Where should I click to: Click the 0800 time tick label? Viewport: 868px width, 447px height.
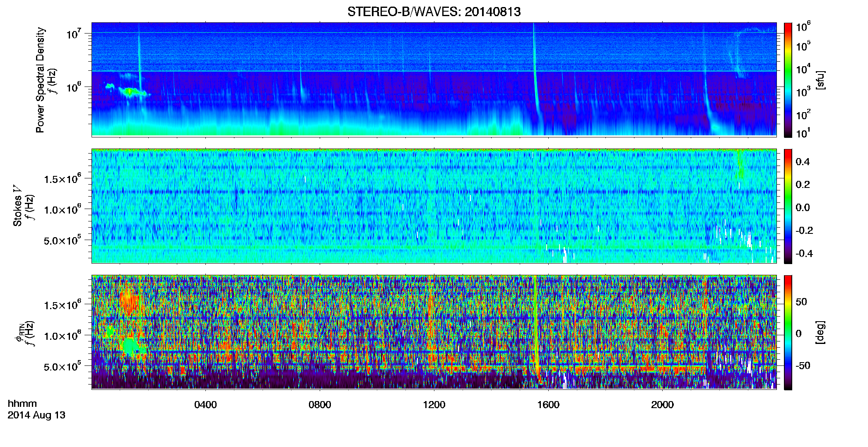coord(320,404)
